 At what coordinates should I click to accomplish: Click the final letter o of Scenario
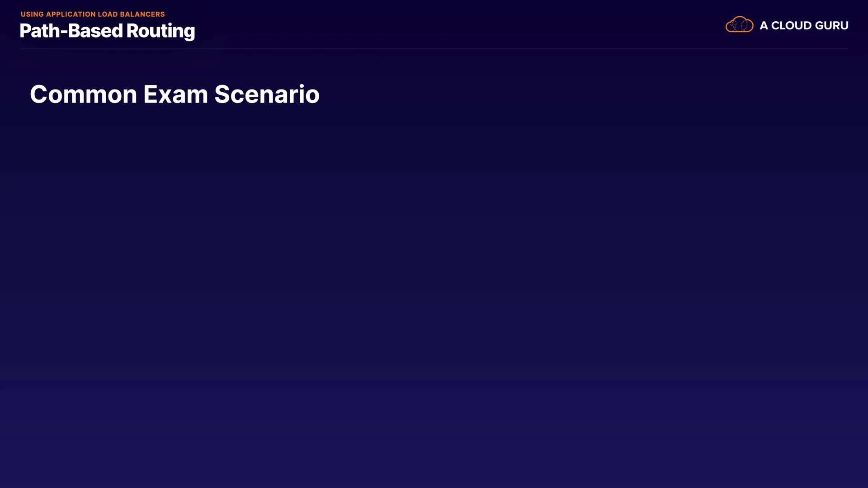point(312,97)
